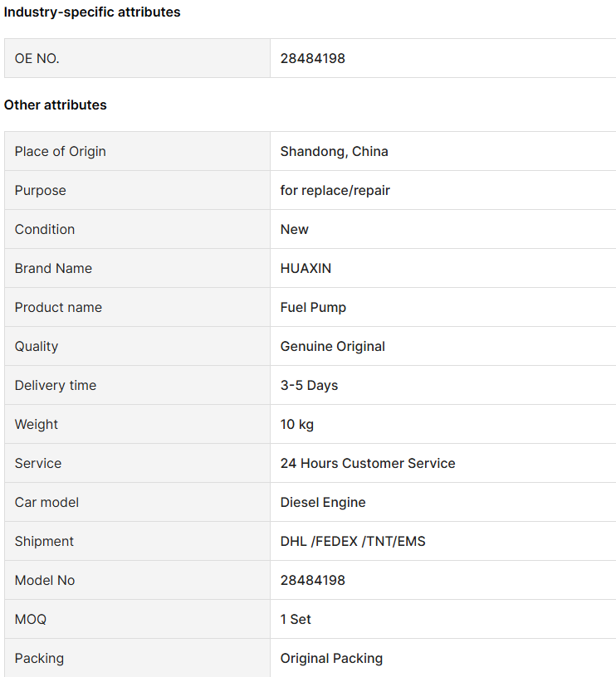The height and width of the screenshot is (677, 616).
Task: Click the Other attributes heading
Action: (56, 105)
